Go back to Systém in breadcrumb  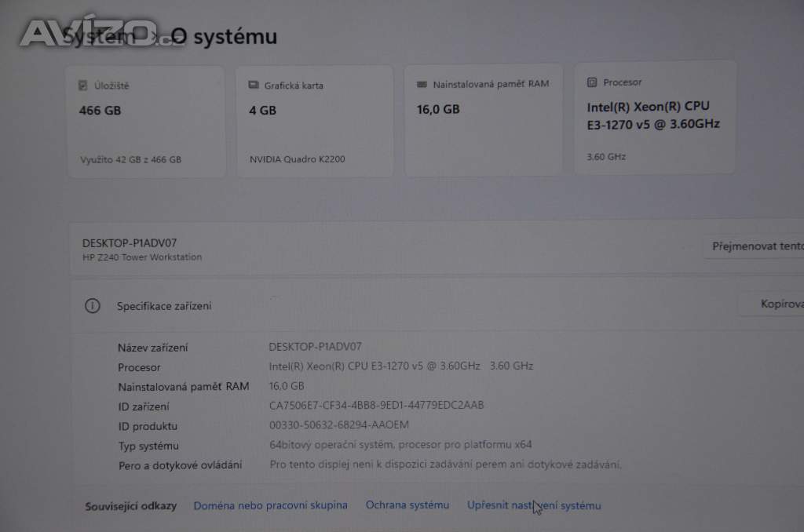98,36
